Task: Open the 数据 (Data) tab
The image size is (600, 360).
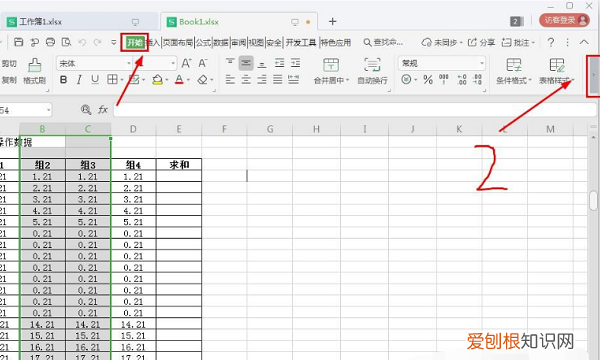Action: [x=221, y=42]
